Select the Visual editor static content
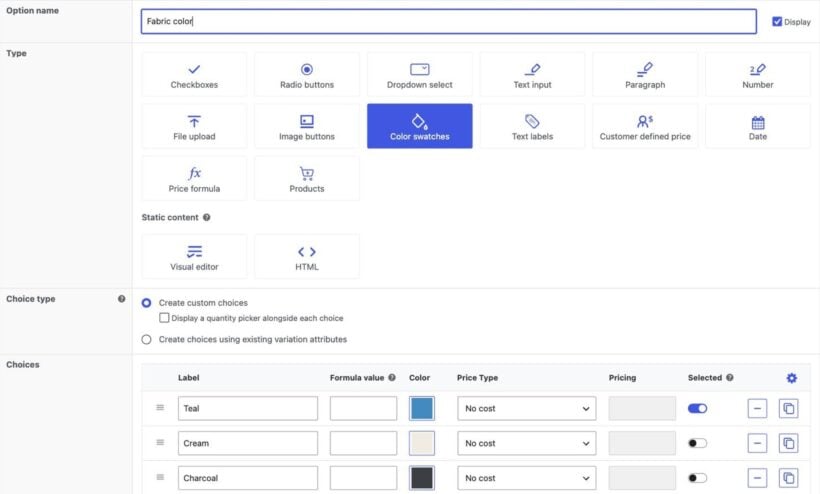The width and height of the screenshot is (820, 494). click(x=194, y=256)
